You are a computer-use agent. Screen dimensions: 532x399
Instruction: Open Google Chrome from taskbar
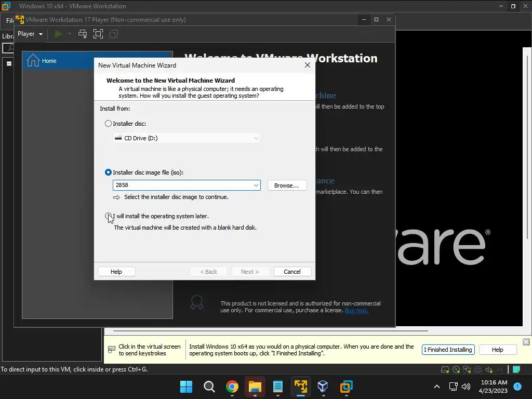coord(232,387)
